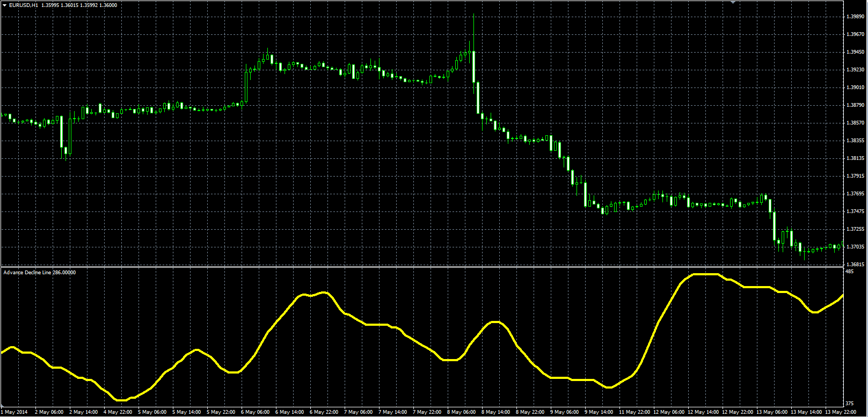Click price level 1.37255 on price axis

coord(855,229)
